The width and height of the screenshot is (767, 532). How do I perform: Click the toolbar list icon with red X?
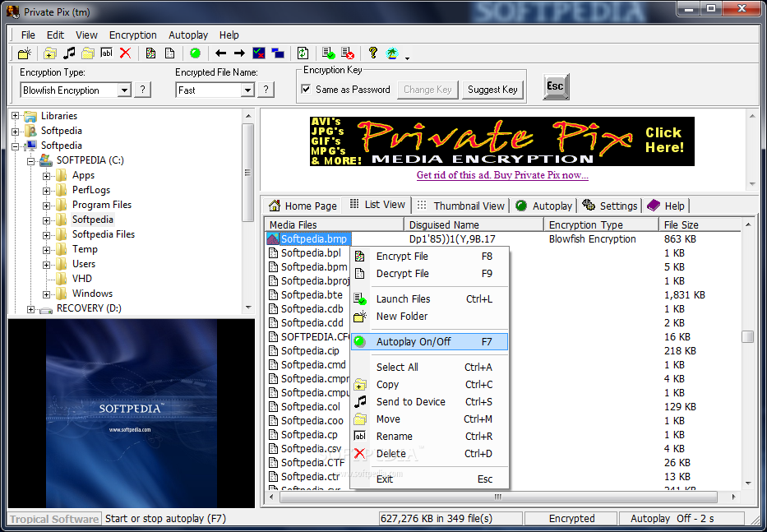click(348, 53)
